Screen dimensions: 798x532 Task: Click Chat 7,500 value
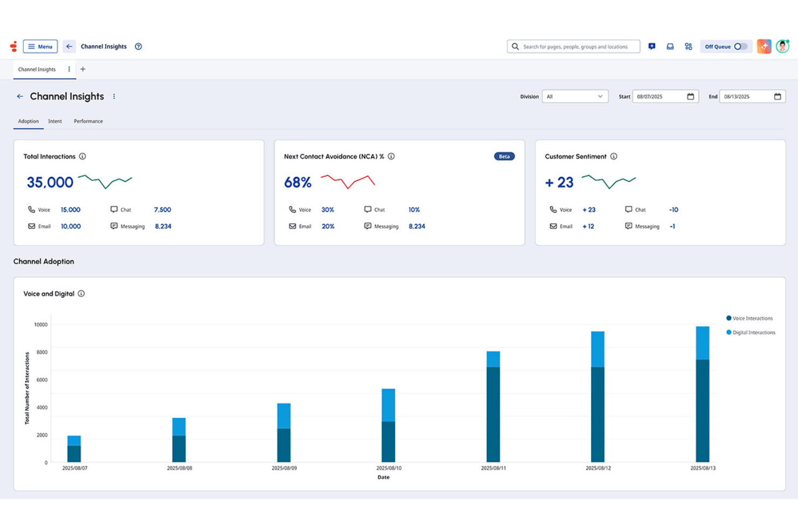coord(162,210)
